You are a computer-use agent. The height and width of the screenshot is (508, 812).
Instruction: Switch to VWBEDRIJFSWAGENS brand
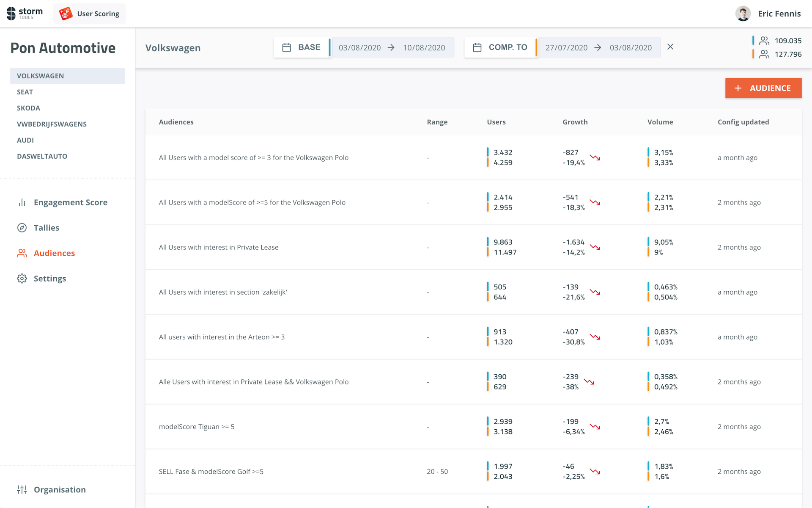52,124
